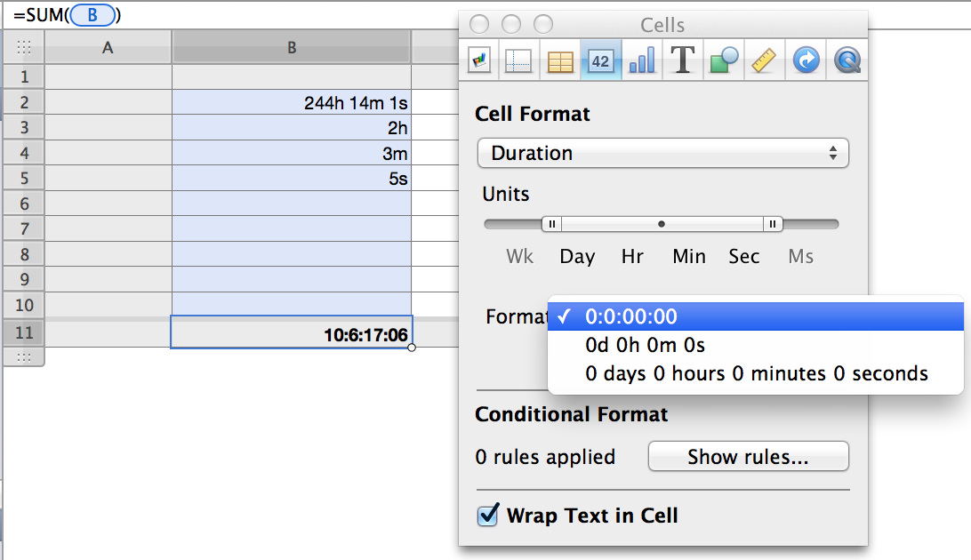This screenshot has height=560, width=971.
Task: Click the right handle of Units slider
Action: [773, 224]
